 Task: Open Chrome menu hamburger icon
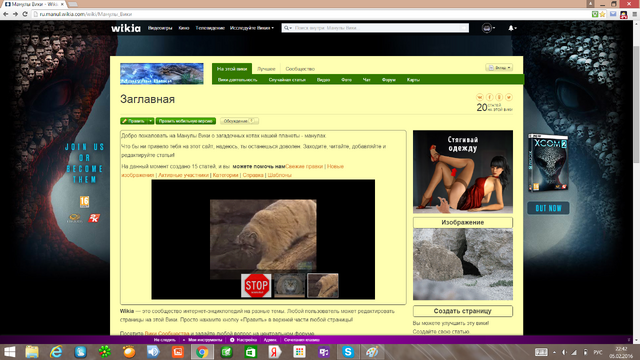click(x=635, y=14)
